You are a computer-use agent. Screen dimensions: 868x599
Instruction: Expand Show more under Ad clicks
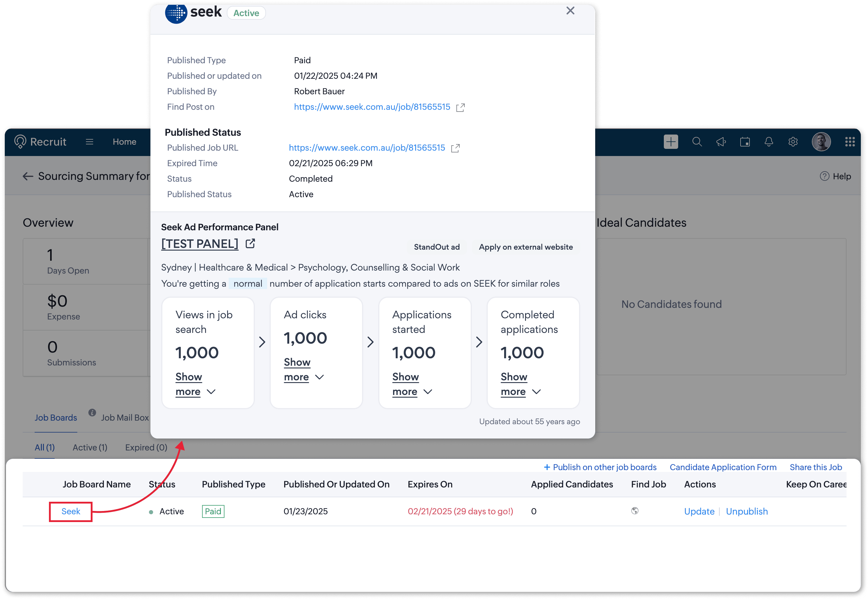[x=304, y=370]
